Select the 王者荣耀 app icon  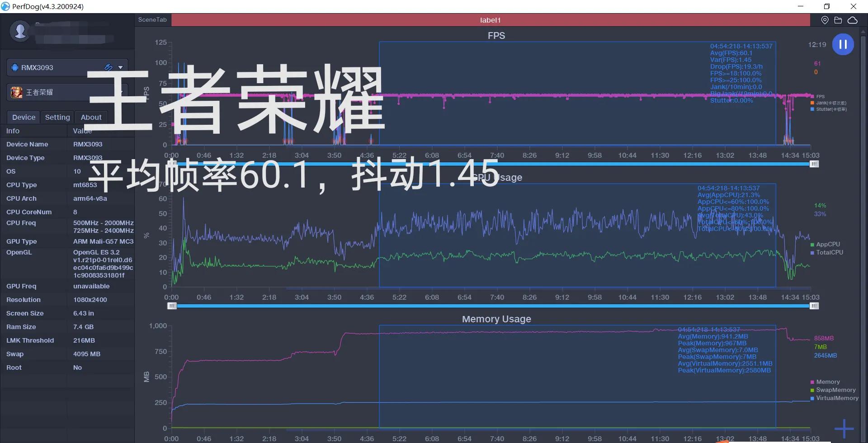coord(16,92)
